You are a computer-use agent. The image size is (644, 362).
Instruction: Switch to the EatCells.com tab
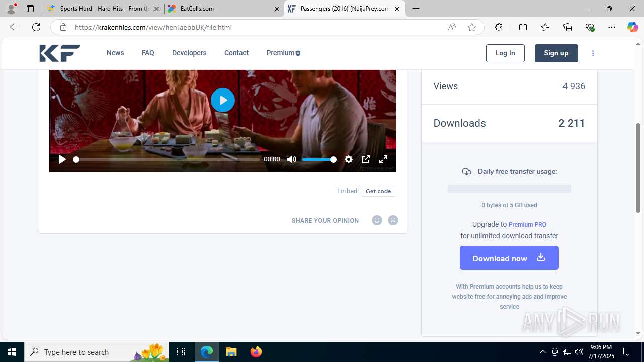tap(224, 9)
